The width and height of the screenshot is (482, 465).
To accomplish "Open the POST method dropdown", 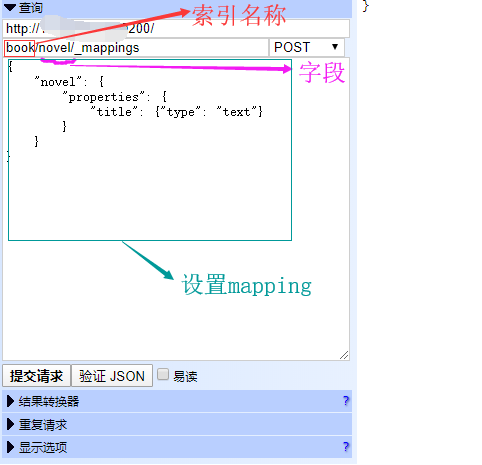I will (307, 47).
